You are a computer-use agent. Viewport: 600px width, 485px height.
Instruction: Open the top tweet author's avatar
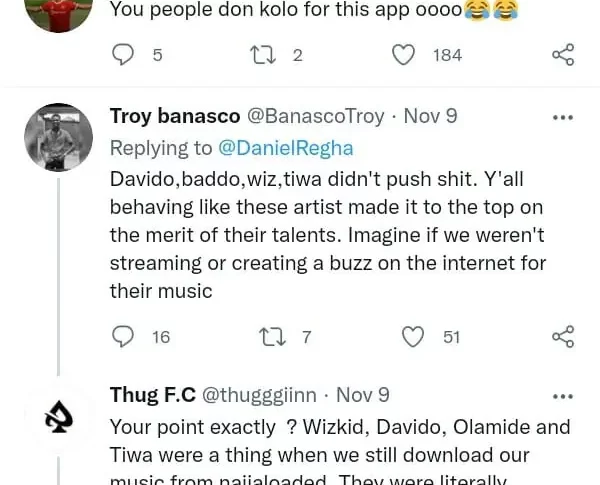click(x=58, y=12)
